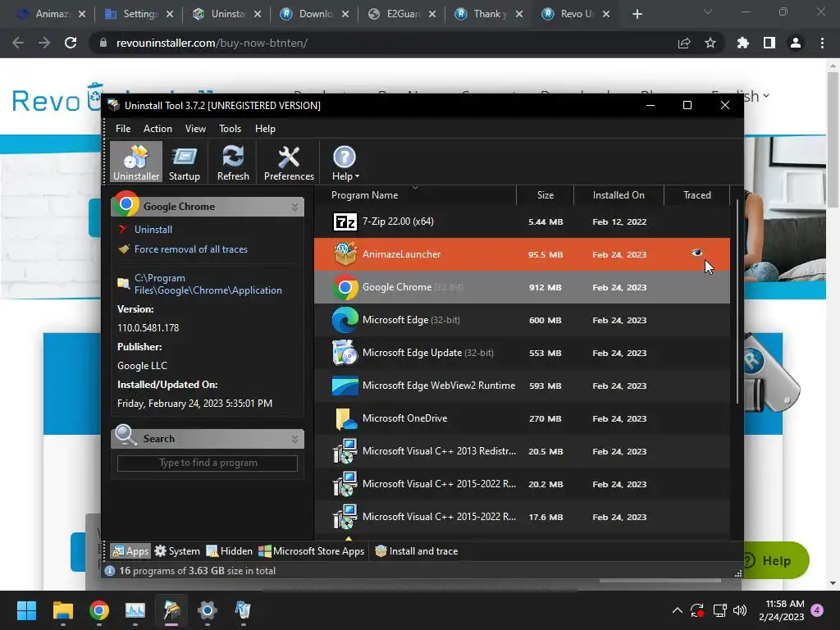The image size is (840, 630).
Task: Click the magnifier icon in Search panel
Action: click(x=126, y=435)
